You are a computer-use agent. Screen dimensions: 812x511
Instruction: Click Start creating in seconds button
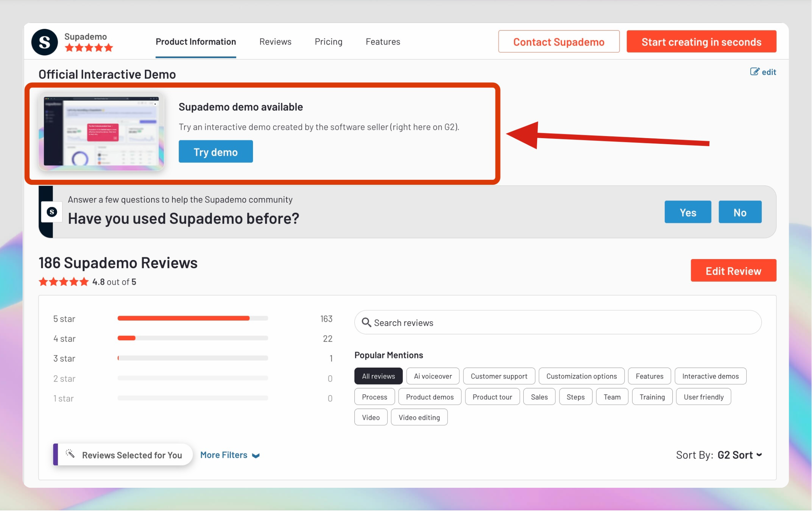[x=701, y=41]
